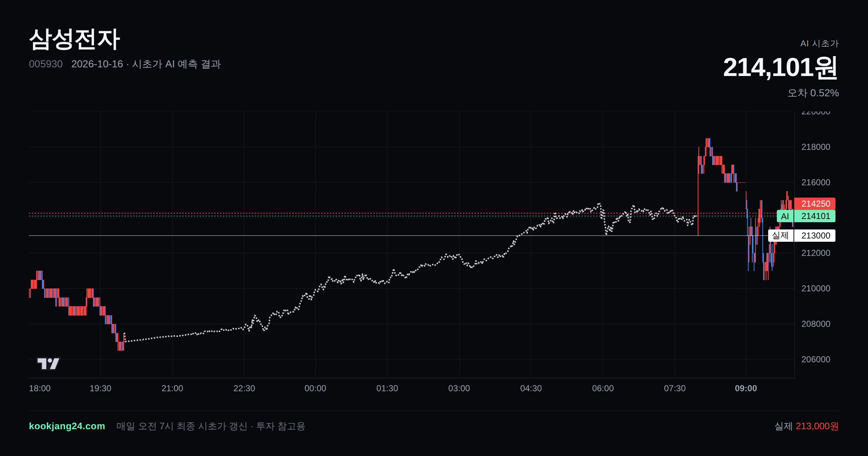Click the 오차 0.52% error value
This screenshot has height=456, width=868.
click(813, 93)
